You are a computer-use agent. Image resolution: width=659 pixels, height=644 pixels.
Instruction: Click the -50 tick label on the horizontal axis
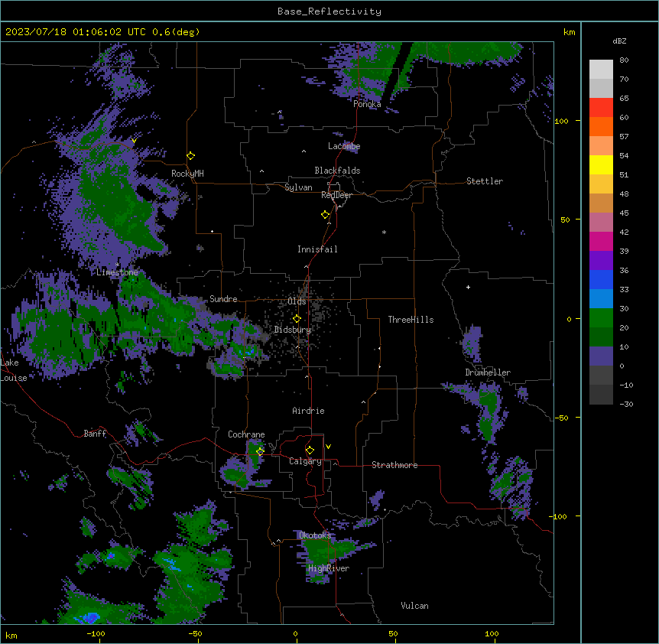195,633
